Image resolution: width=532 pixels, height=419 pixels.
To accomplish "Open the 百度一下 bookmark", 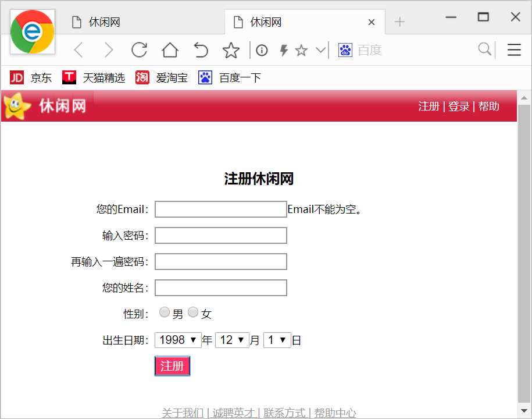I will (230, 78).
